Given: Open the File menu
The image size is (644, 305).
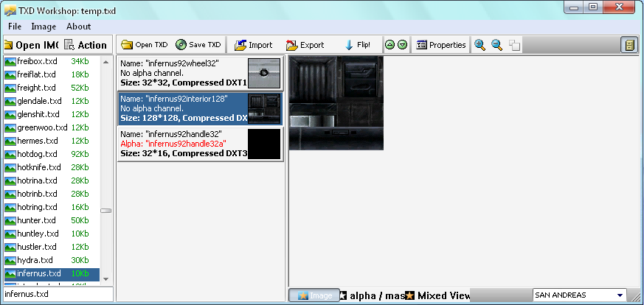Looking at the screenshot, I should 14,27.
